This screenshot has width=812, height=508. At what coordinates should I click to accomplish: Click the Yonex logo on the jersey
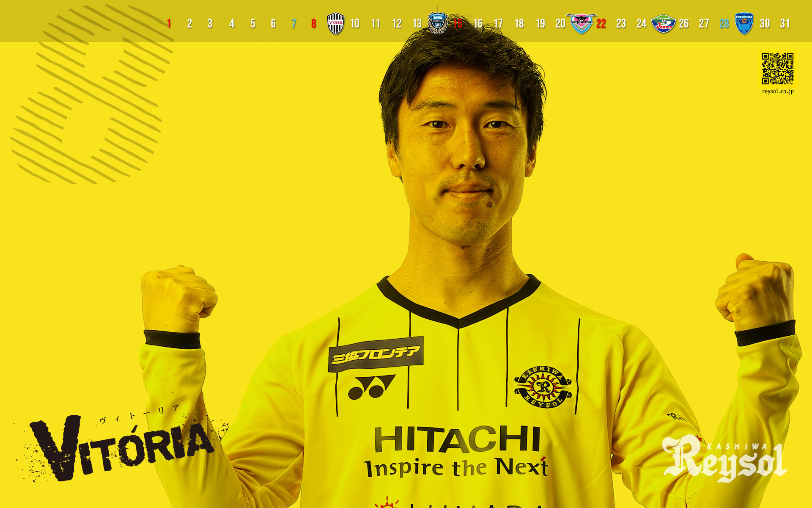[371, 387]
